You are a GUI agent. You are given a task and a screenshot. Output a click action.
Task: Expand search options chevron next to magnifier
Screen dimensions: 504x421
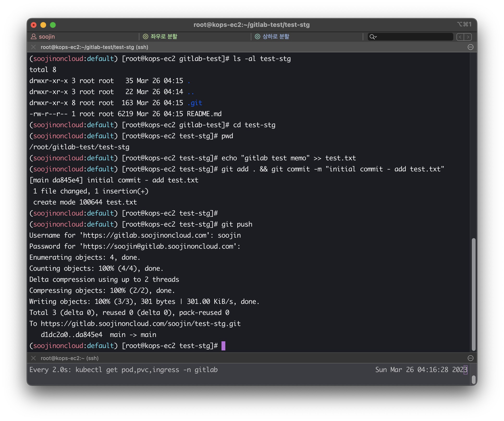point(376,37)
